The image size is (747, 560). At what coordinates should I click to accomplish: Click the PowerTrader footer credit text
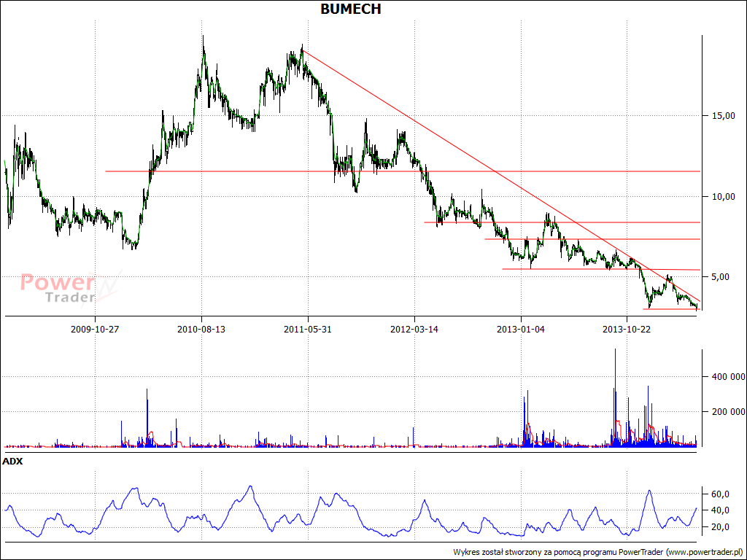598,552
